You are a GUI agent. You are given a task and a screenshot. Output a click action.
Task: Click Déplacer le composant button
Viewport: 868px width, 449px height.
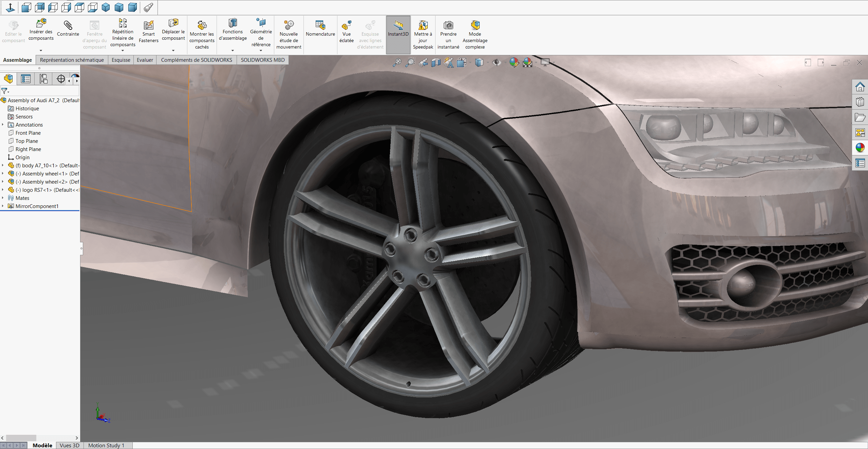point(173,30)
